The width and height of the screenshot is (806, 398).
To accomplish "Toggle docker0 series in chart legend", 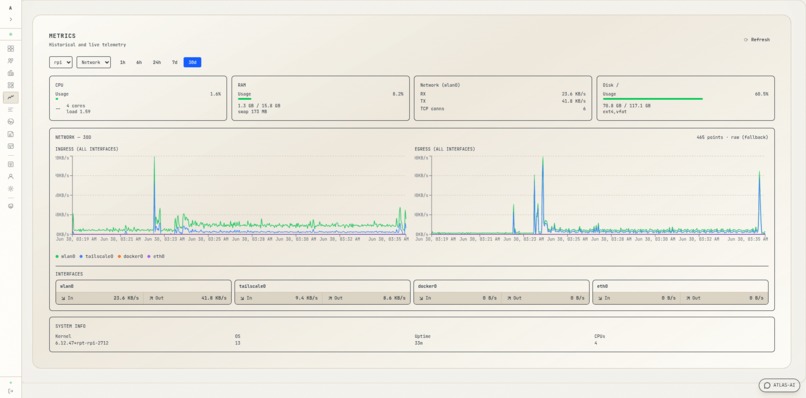I will (x=131, y=256).
